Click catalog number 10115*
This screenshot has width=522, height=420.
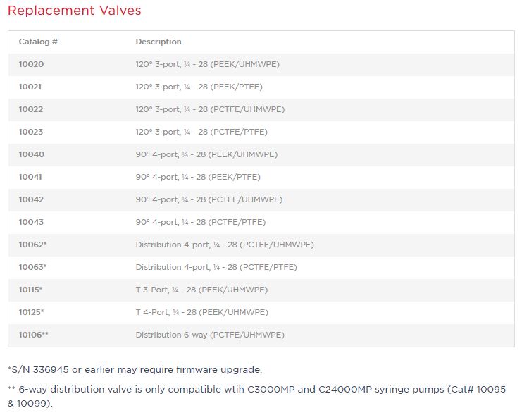click(30, 290)
